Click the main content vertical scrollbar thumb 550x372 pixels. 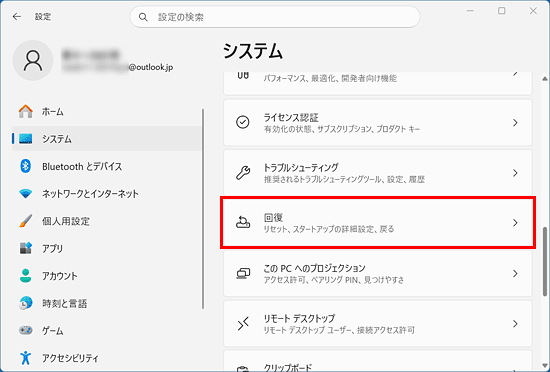coord(545,262)
